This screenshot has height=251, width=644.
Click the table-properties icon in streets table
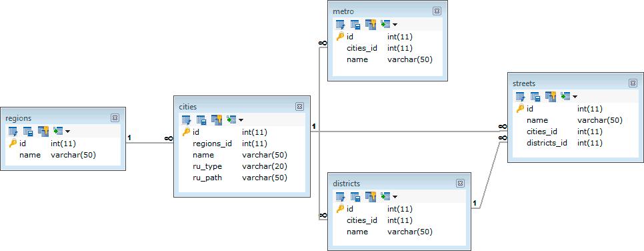[x=535, y=97]
